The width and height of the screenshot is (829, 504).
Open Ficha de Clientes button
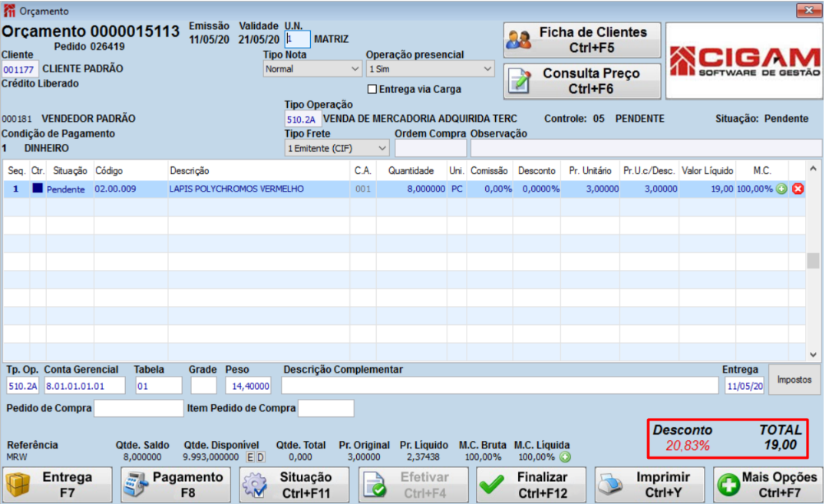tap(582, 40)
